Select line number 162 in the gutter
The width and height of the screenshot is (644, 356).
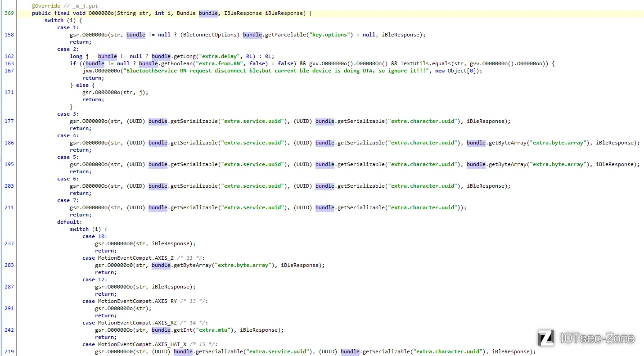coord(9,56)
